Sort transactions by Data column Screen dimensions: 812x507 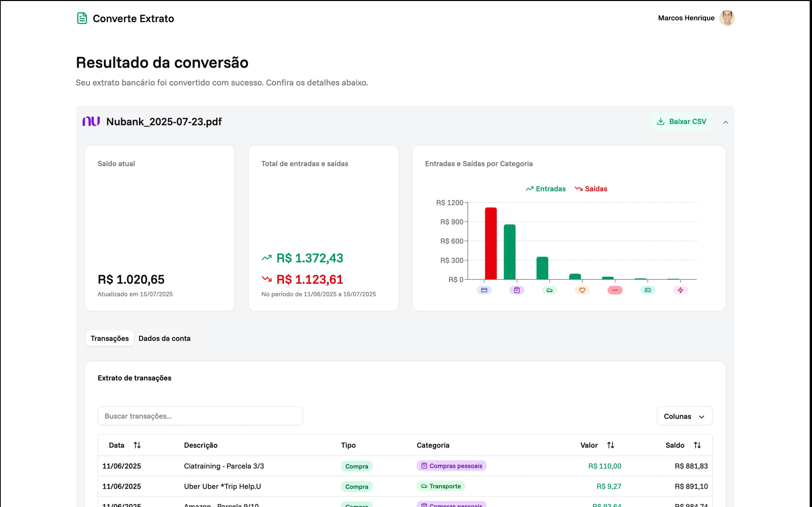click(x=137, y=445)
